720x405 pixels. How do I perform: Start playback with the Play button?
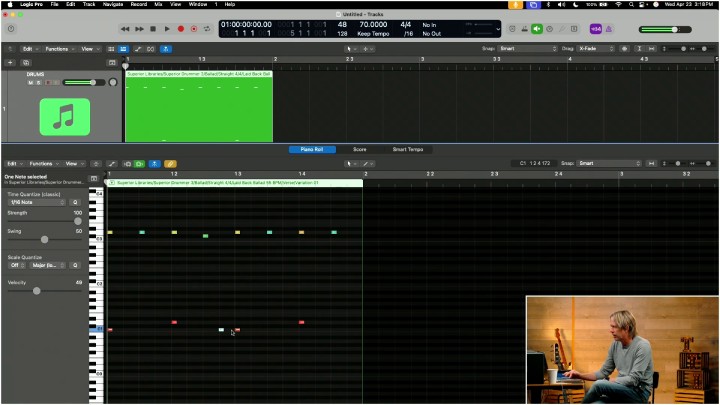167,29
